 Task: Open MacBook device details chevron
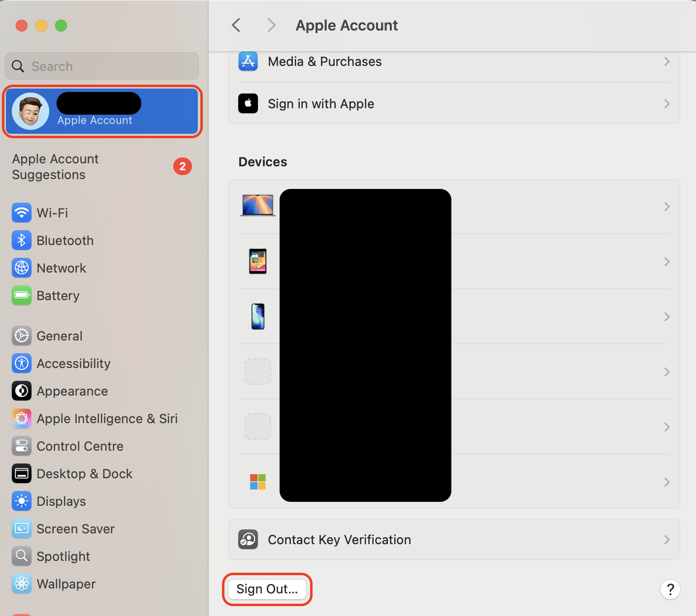pyautogui.click(x=667, y=207)
